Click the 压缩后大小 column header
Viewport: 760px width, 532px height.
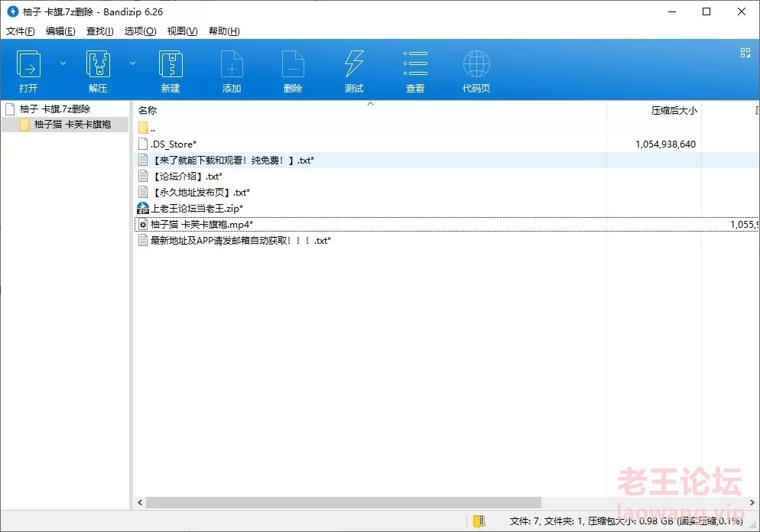(674, 111)
